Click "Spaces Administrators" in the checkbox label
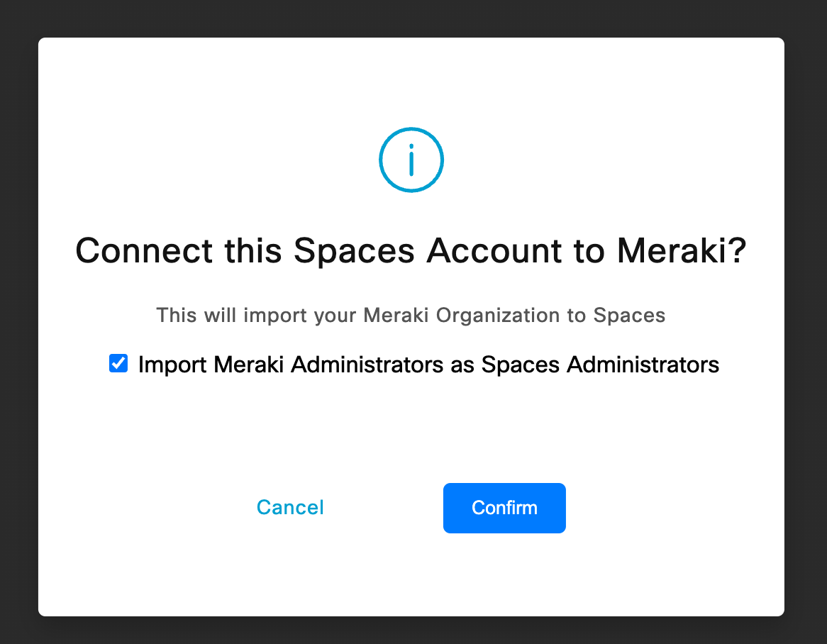The width and height of the screenshot is (827, 644). [x=600, y=365]
